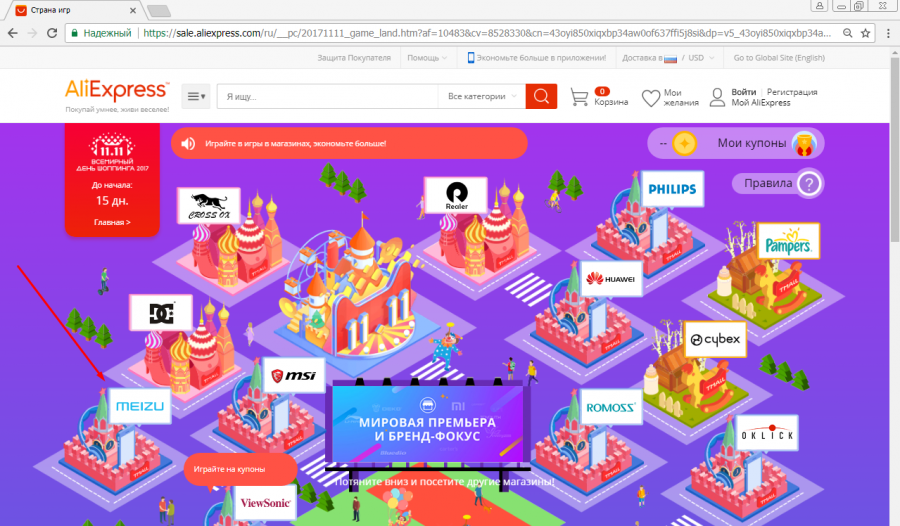Click the Я ищу search field
Screen dimensions: 900x526
point(327,96)
